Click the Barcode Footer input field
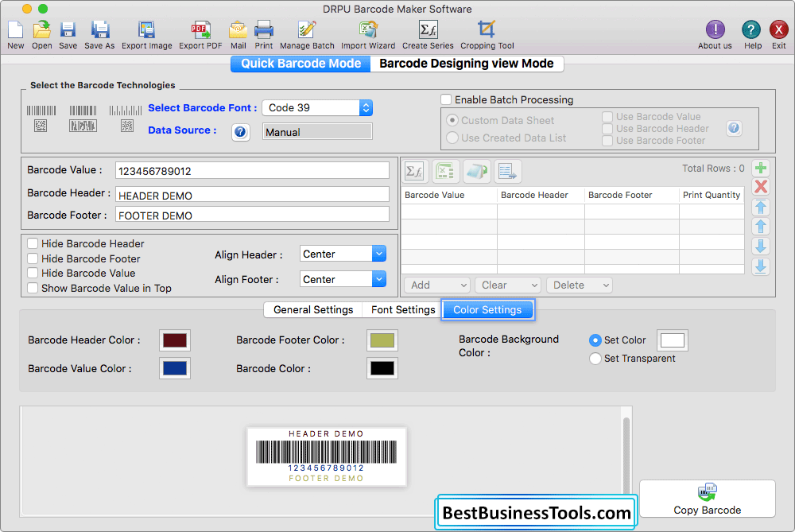Screen dimensions: 795x532 pyautogui.click(x=253, y=215)
